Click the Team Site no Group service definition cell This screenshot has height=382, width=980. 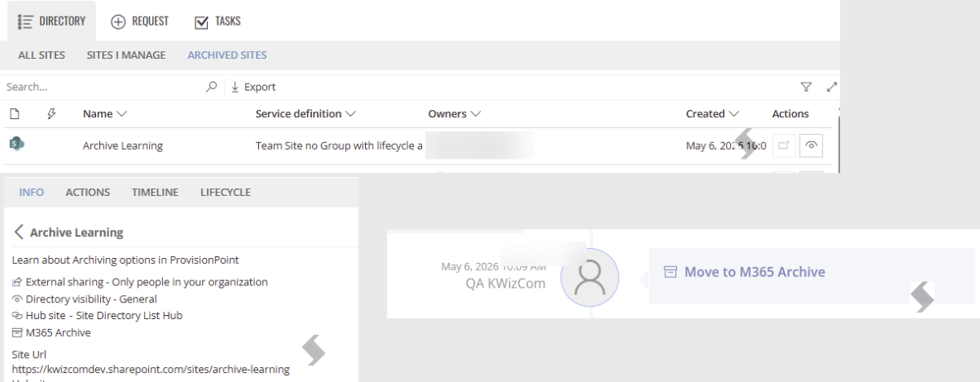click(x=339, y=146)
